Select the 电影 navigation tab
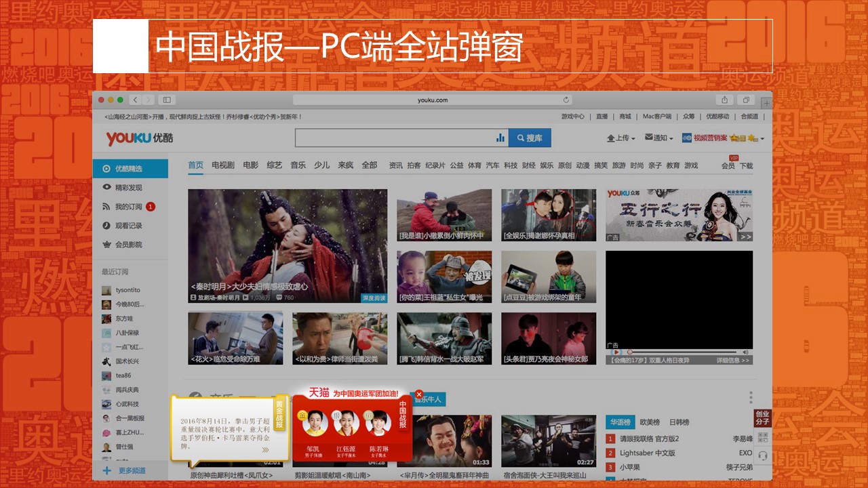 [x=251, y=165]
